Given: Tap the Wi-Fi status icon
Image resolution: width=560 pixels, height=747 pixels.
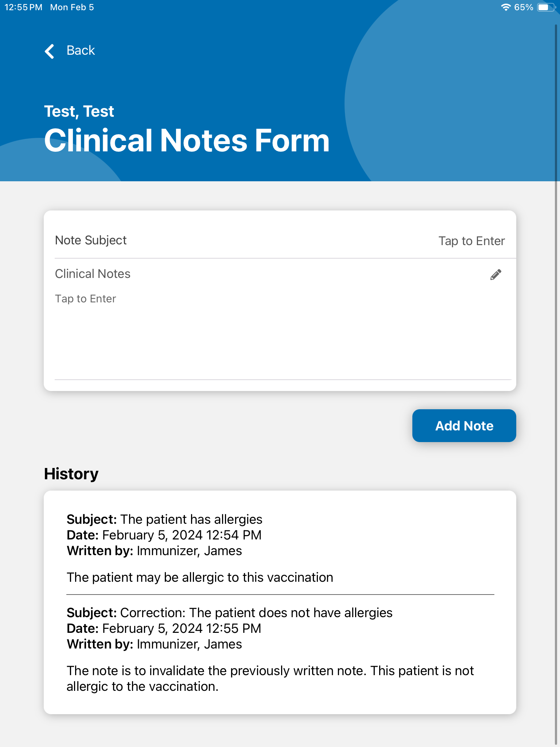Looking at the screenshot, I should coord(506,7).
